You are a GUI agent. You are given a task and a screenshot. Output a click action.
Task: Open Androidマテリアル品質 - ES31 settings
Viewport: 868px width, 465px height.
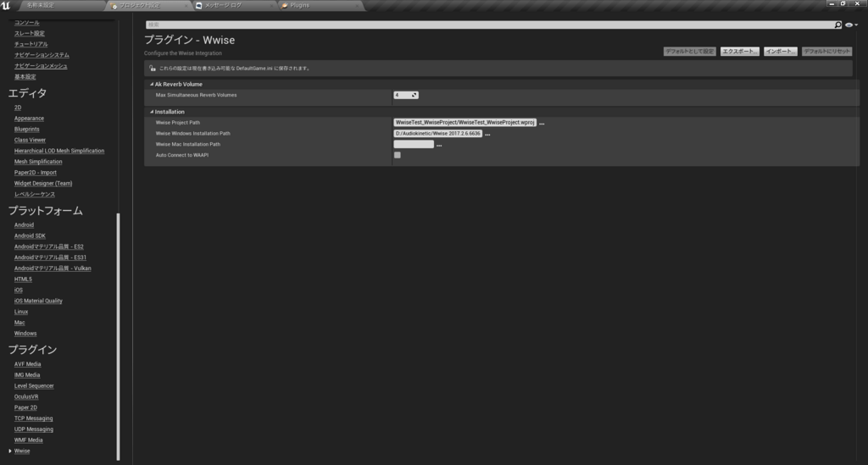[x=50, y=257]
